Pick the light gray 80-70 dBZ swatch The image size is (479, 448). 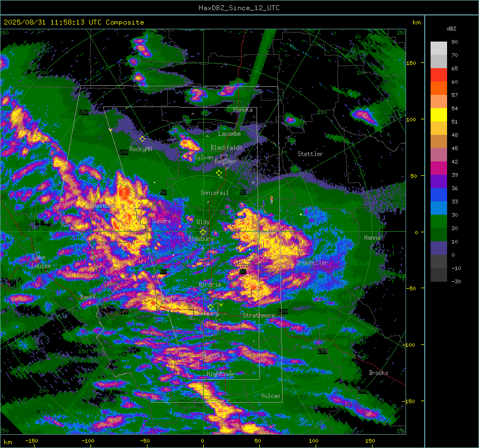pos(439,48)
